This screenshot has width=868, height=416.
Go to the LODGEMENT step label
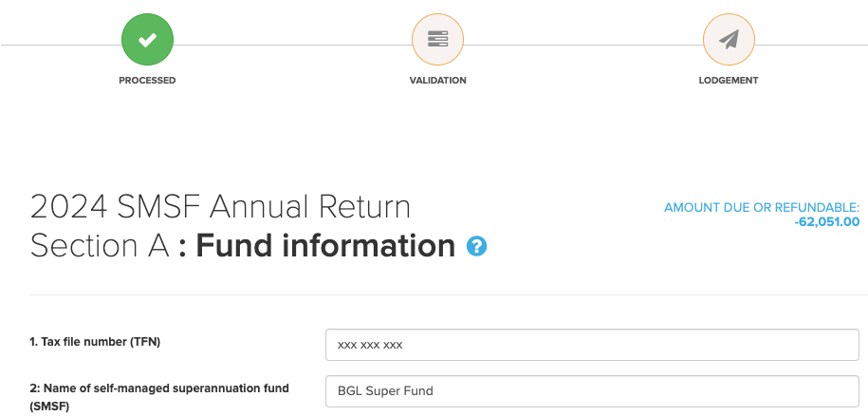pos(728,81)
